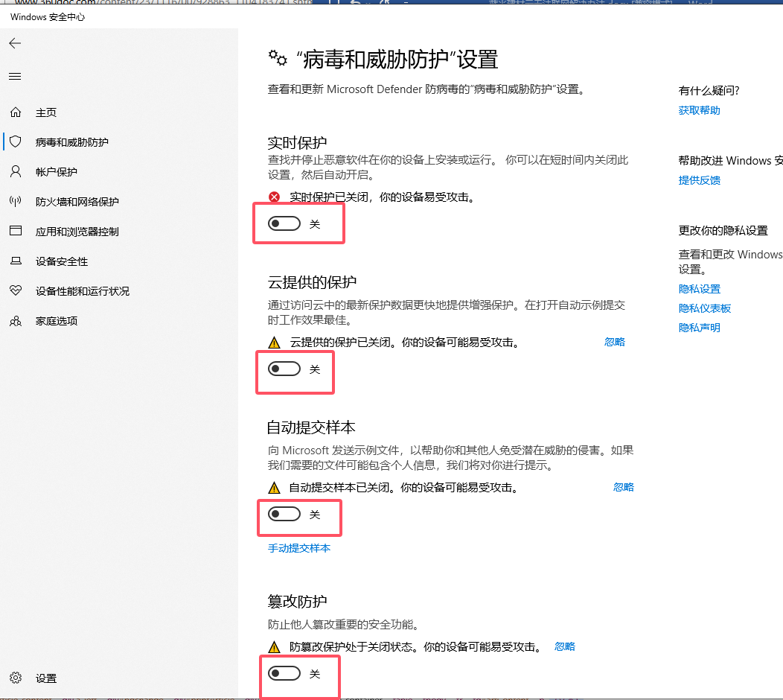783x700 pixels.
Task: Click the heart icon for 设备性能和运行状况
Action: coord(16,290)
